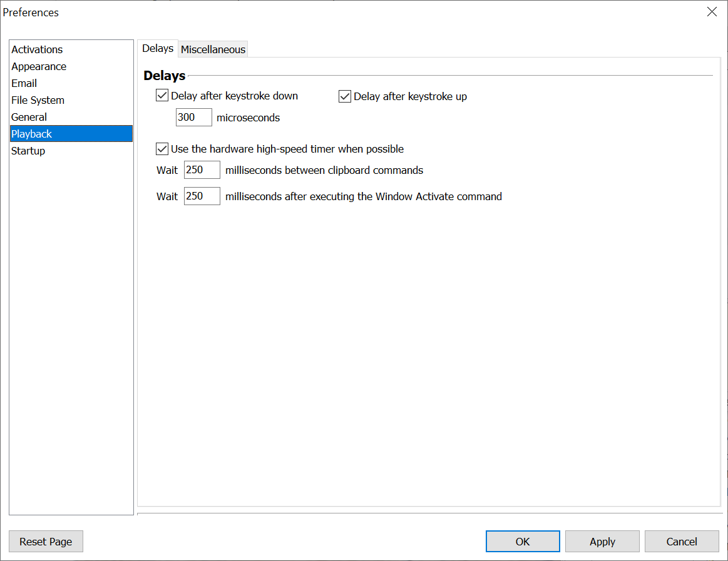Open the General preferences category
Viewport: 728px width, 561px height.
coord(29,117)
